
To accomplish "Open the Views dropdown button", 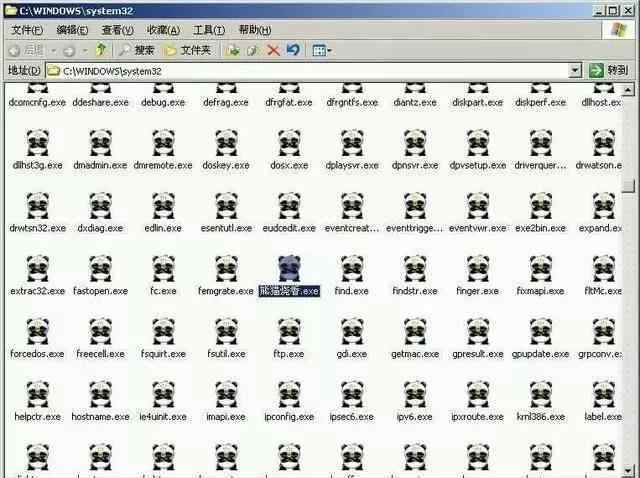I will [x=322, y=50].
